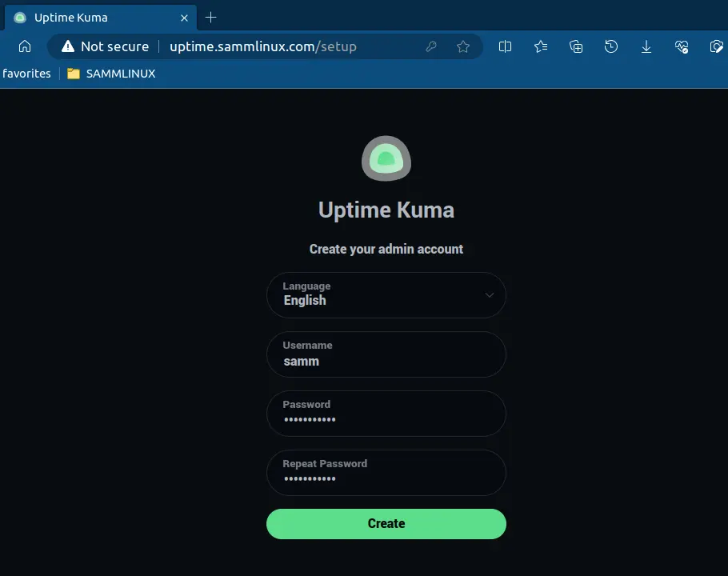Screen dimensions: 728x576
Task: Open the Collections icon
Action: [x=576, y=46]
